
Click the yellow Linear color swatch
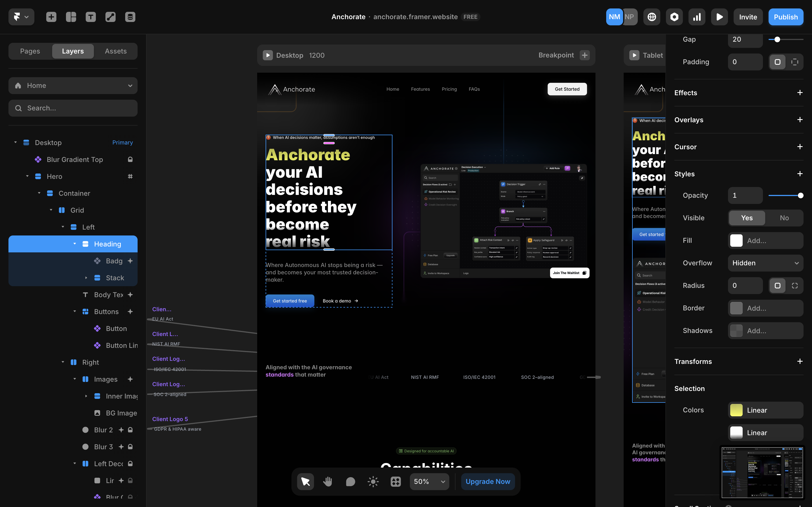tap(736, 410)
